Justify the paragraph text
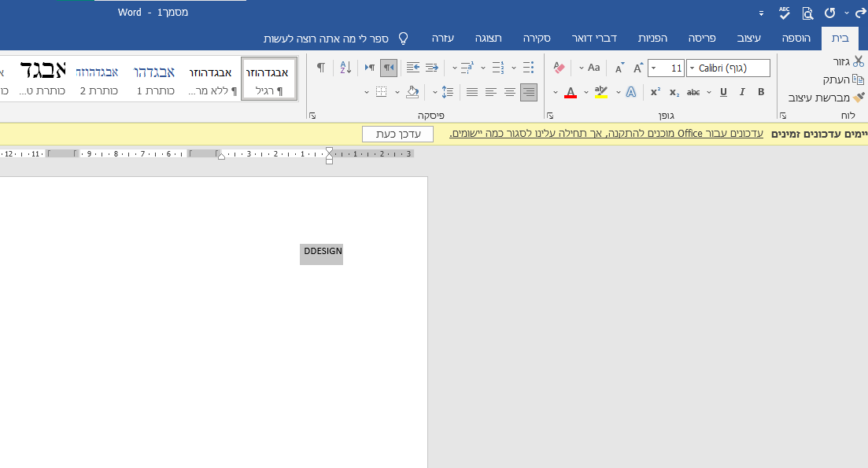Viewport: 868px width, 468px height. click(472, 92)
